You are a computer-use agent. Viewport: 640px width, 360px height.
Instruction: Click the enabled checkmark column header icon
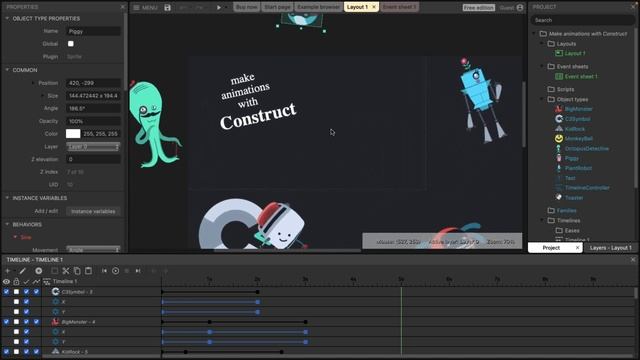click(x=26, y=282)
